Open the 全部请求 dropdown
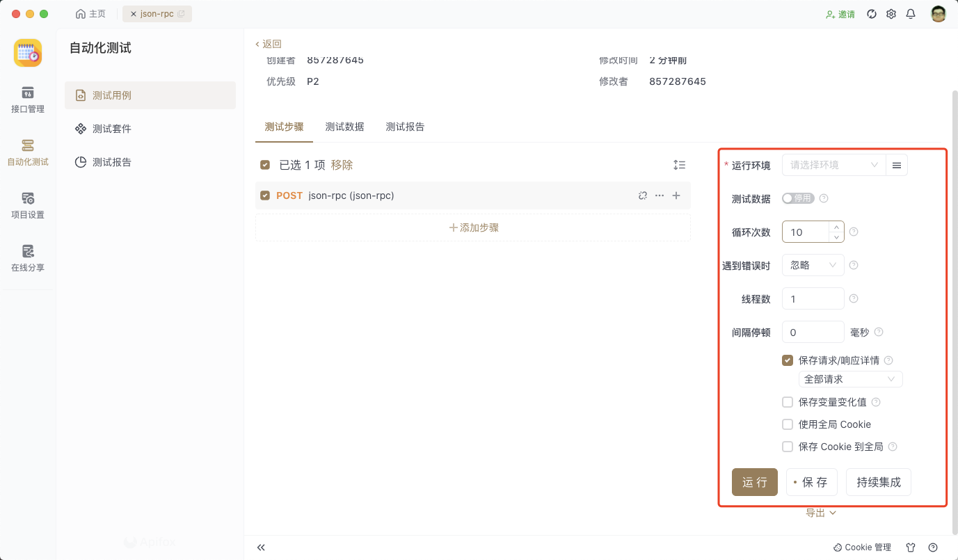Viewport: 958px width, 560px height. (x=850, y=378)
